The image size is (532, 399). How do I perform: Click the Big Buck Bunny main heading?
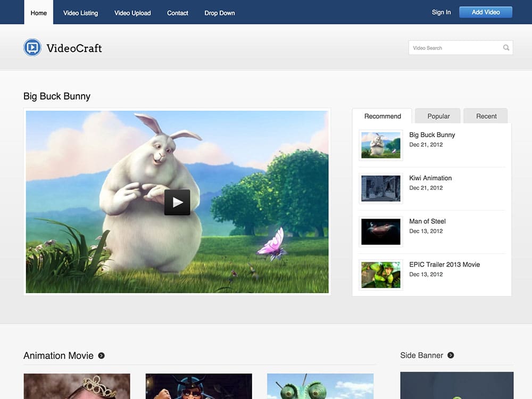tap(57, 96)
